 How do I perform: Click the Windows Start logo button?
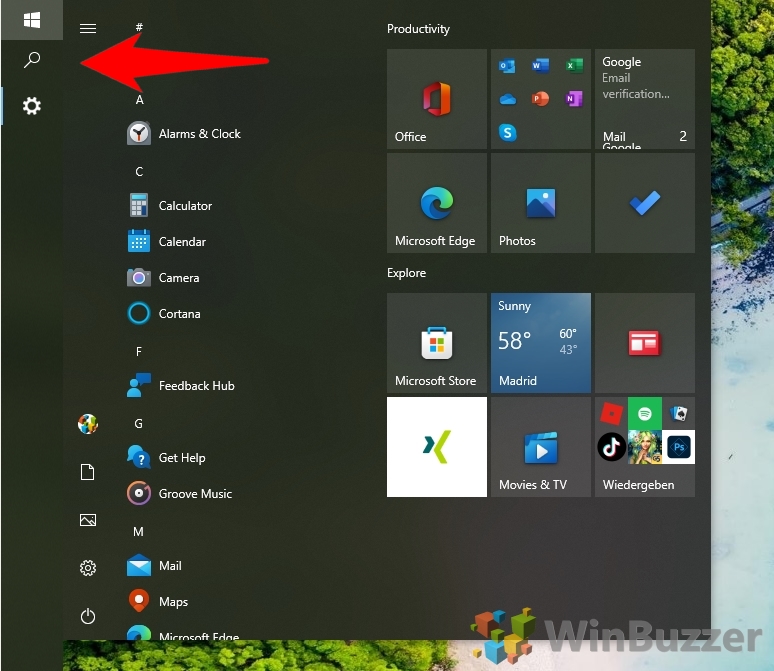[x=32, y=20]
